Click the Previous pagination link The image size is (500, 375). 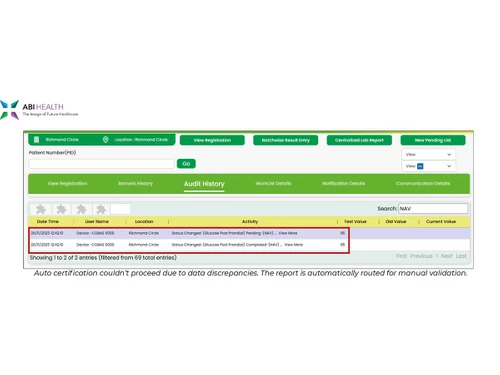(421, 256)
